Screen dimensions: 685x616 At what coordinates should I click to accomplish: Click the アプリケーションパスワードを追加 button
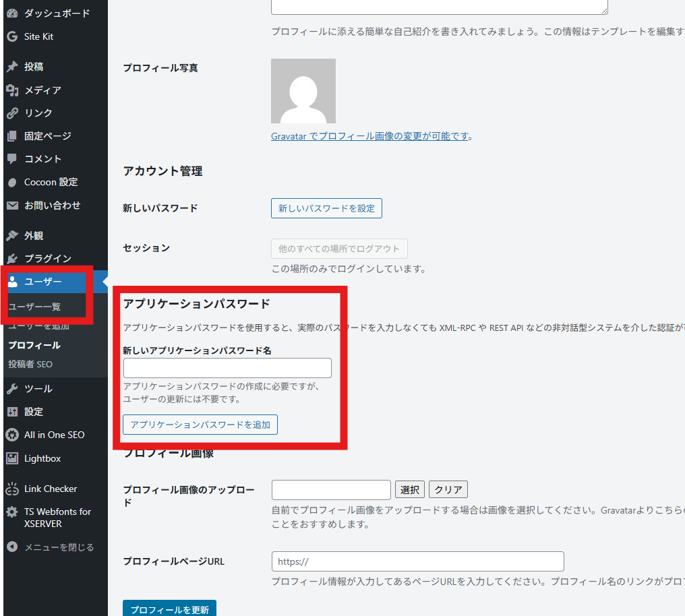pos(200,425)
